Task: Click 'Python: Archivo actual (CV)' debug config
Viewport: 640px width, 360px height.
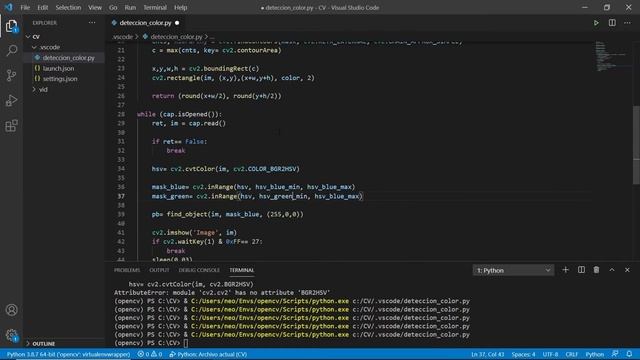Action: click(208, 354)
